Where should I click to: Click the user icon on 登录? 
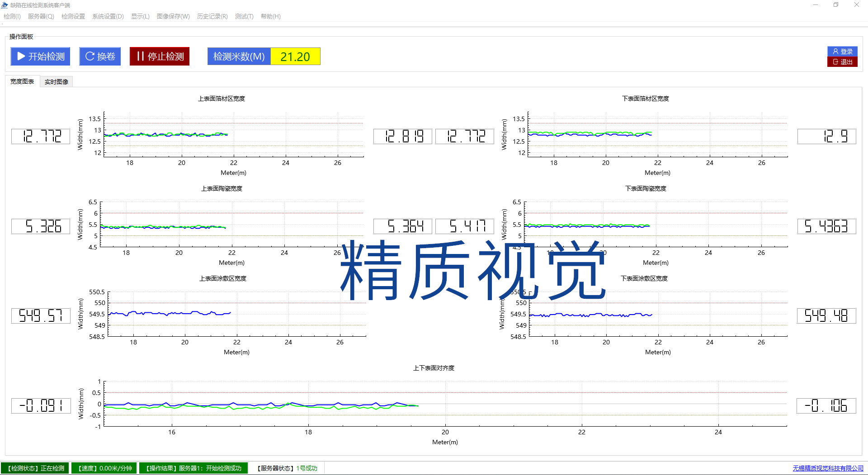(835, 52)
